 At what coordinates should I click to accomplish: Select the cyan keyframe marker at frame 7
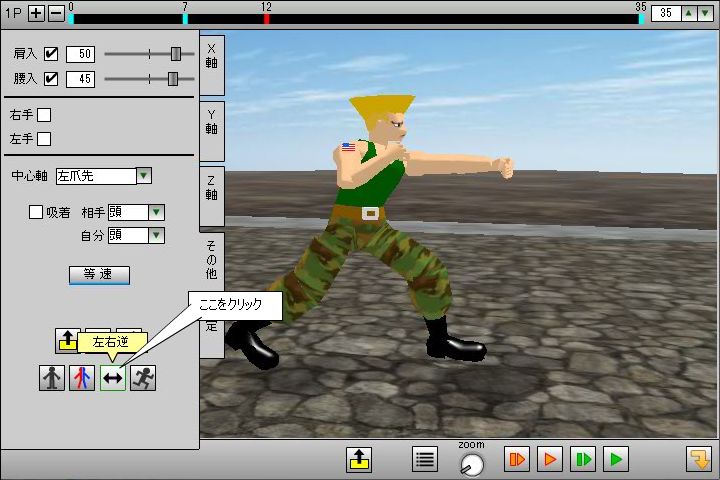point(185,18)
